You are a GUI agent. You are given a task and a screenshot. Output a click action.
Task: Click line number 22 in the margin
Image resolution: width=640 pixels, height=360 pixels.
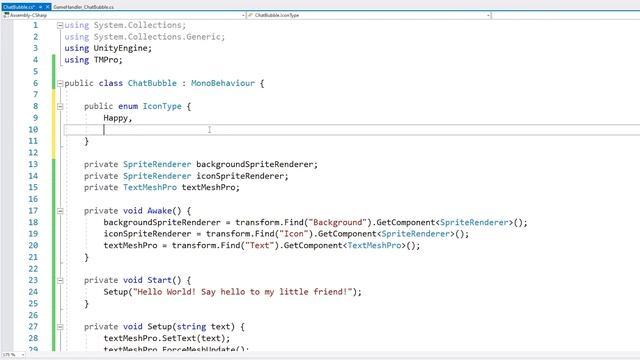[33, 269]
